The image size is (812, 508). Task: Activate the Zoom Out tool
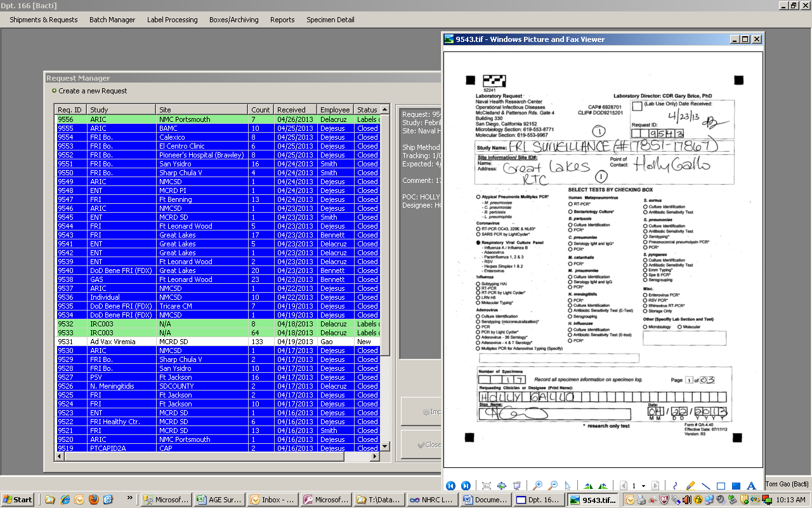(x=553, y=485)
